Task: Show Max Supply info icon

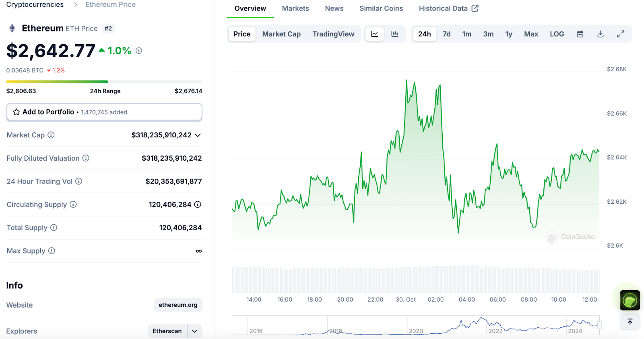Action: [x=52, y=251]
